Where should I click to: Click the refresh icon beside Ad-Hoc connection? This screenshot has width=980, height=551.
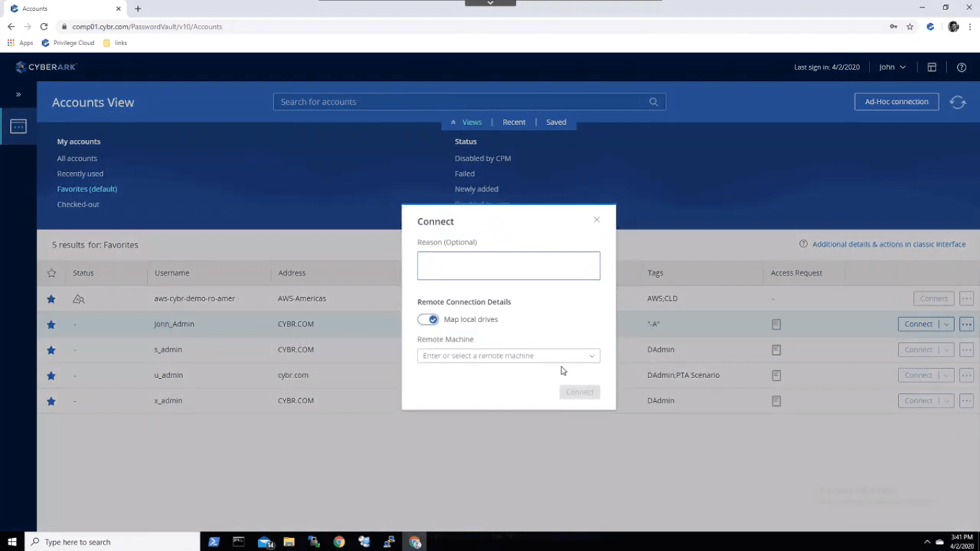958,101
